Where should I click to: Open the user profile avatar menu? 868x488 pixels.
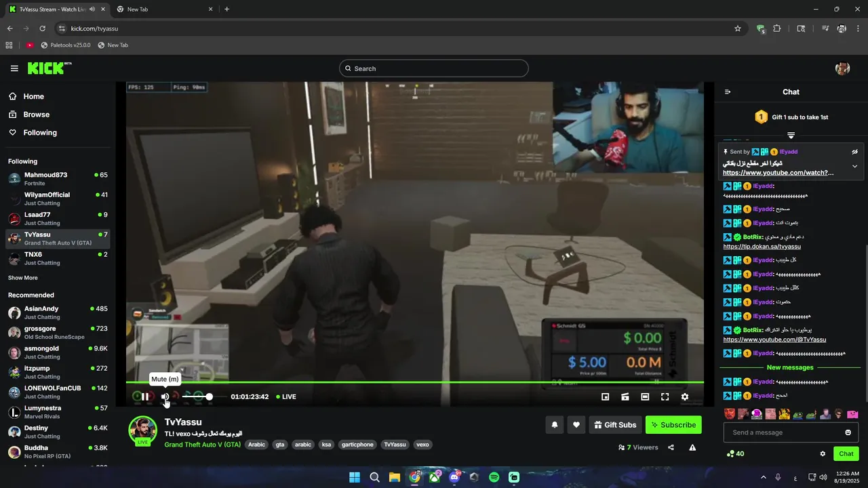pyautogui.click(x=843, y=68)
